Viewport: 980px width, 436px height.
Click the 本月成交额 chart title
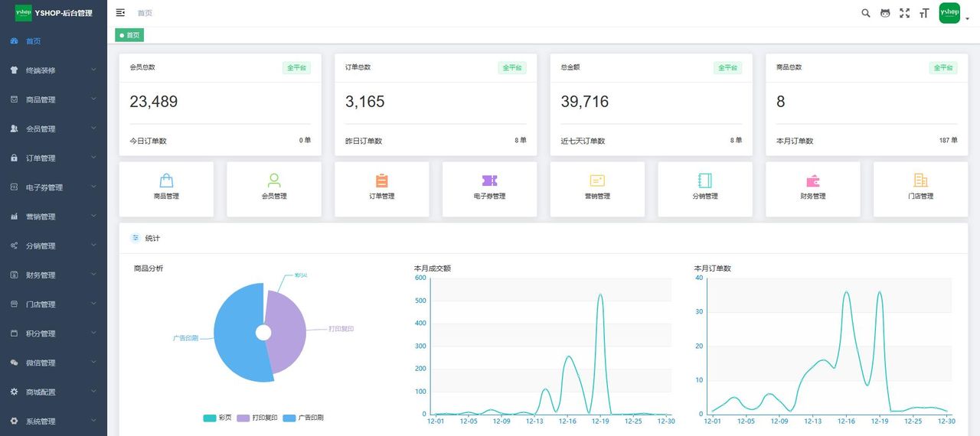(433, 268)
